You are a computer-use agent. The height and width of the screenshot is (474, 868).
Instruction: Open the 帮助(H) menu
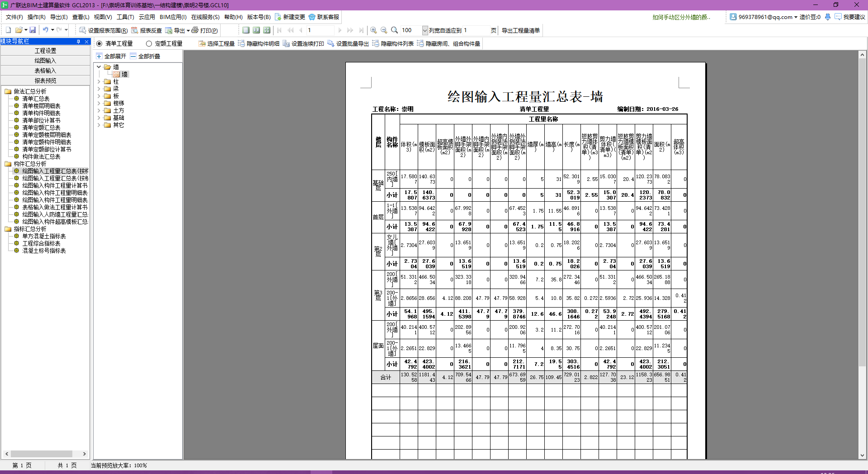233,17
